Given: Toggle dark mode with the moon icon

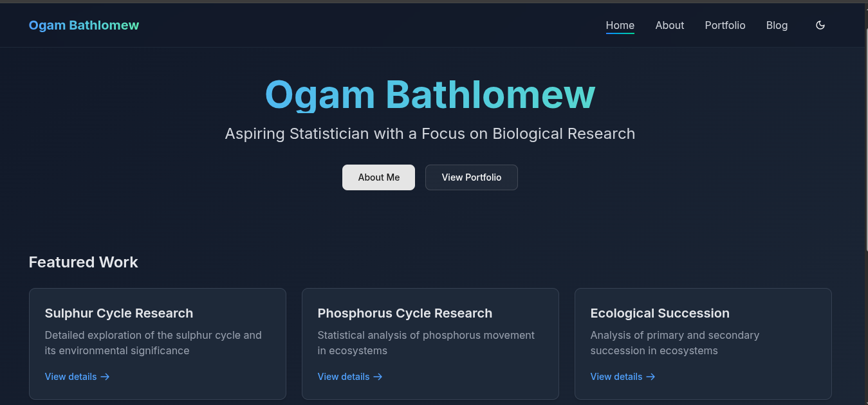Looking at the screenshot, I should click(820, 25).
